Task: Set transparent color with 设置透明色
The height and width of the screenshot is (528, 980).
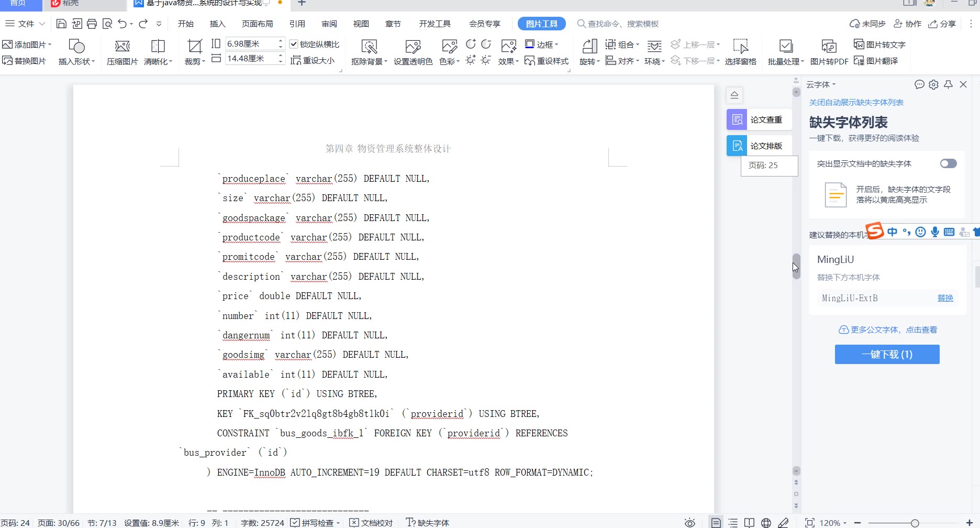Action: pyautogui.click(x=413, y=52)
